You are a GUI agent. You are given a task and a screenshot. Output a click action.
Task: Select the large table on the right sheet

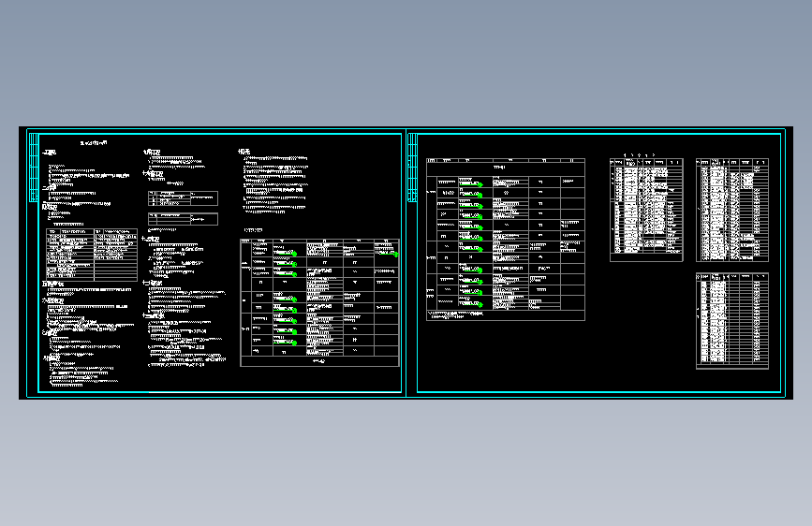pyautogui.click(x=506, y=240)
